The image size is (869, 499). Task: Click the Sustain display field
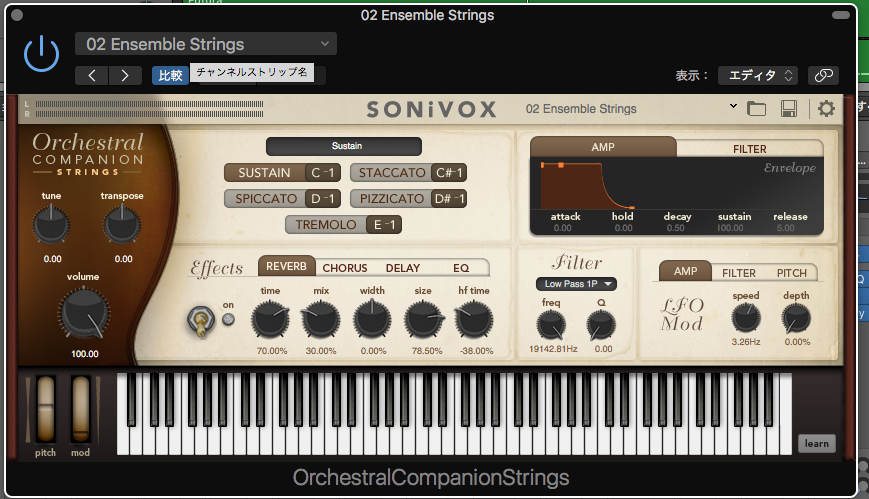tap(344, 146)
